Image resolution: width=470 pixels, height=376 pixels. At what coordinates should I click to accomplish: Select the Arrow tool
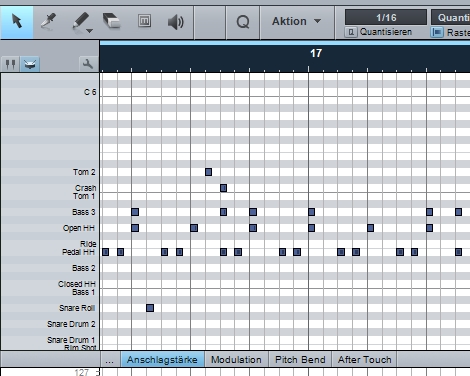click(17, 22)
